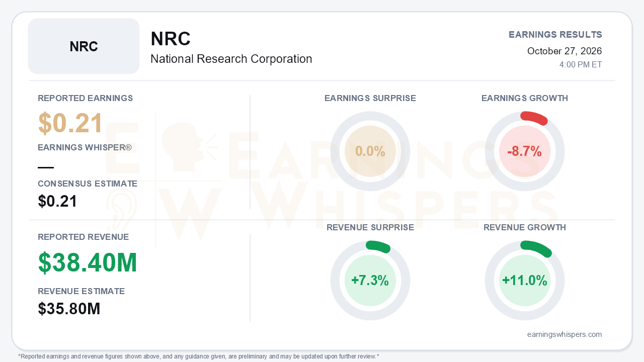Click the EARNINGS WHISPER® label

(x=85, y=148)
